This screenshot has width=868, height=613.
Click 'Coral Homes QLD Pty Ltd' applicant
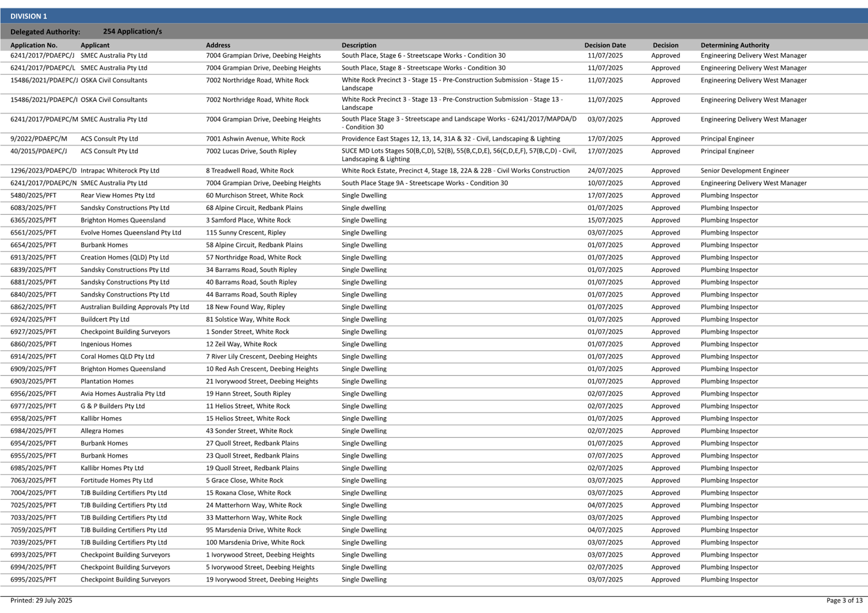118,356
